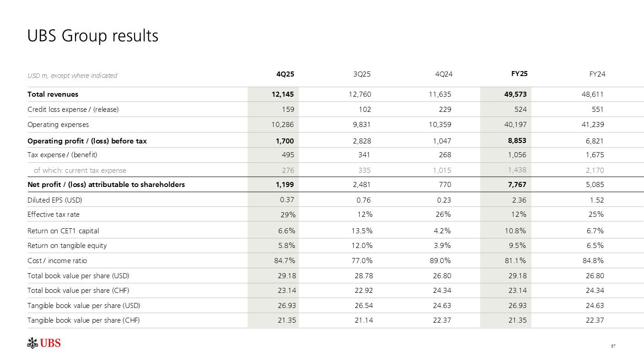Viewport: 644px width, 363px height.
Task: Click the "Operating expenses" row label
Action: [58, 125]
